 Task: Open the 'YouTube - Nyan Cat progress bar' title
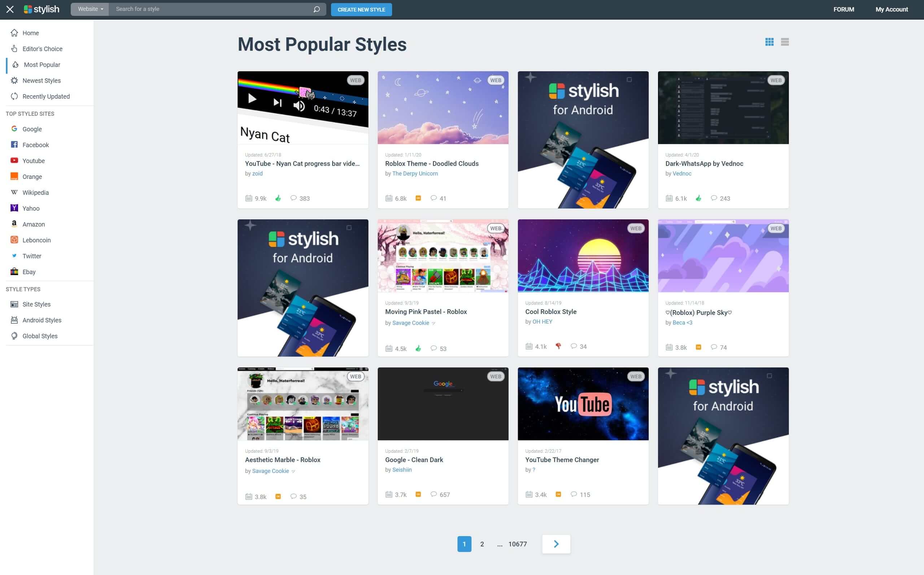click(302, 163)
